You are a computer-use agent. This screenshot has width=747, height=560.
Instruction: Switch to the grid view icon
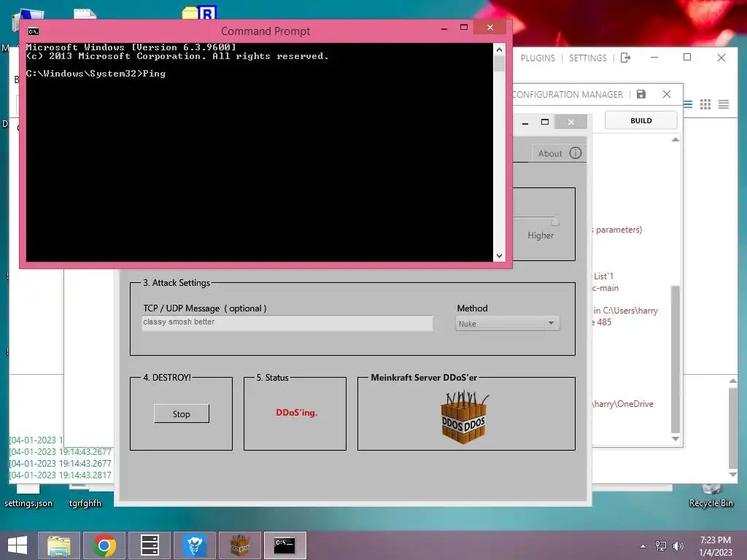click(x=705, y=104)
